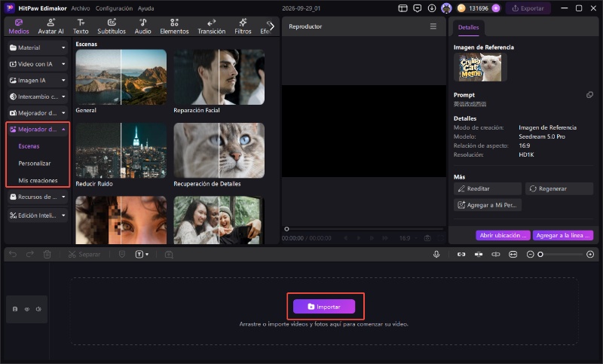
Task: Click the player playback progress slider handle
Action: (x=286, y=228)
